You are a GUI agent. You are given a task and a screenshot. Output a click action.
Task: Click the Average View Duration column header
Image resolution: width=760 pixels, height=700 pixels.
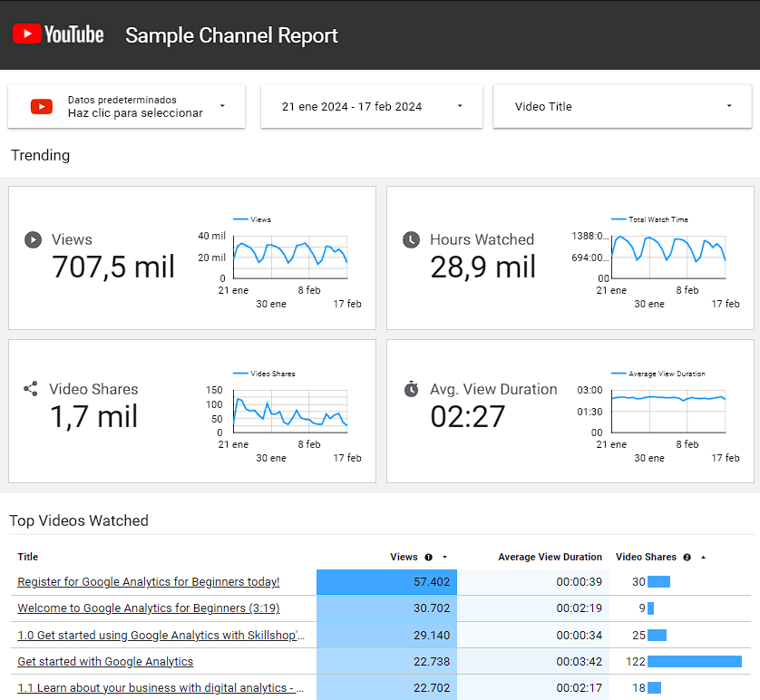551,557
